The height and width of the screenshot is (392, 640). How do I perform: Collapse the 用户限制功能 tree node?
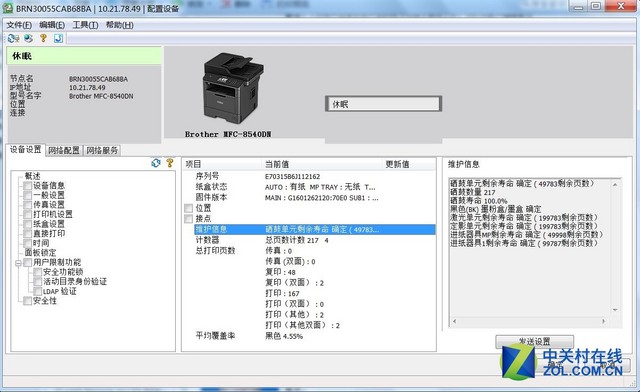tap(18, 263)
